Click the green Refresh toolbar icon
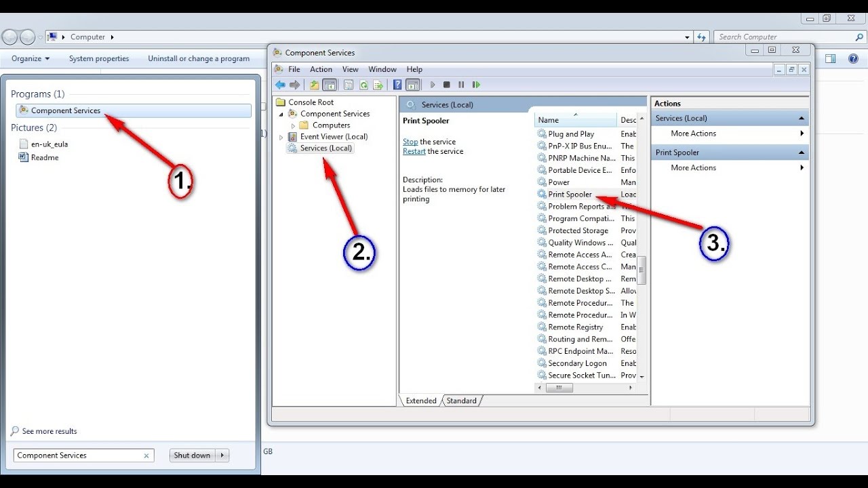Screen dimensions: 868x488 (363, 85)
